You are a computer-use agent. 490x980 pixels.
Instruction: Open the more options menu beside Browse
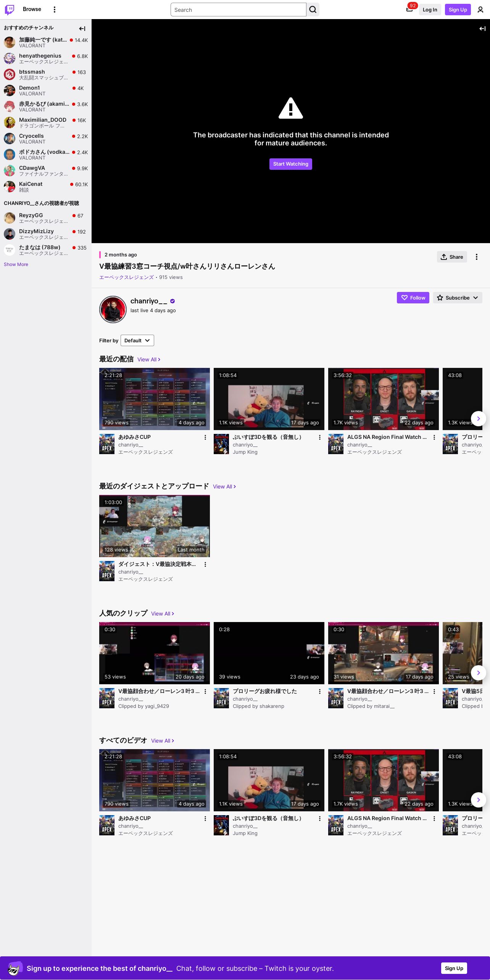pos(55,10)
